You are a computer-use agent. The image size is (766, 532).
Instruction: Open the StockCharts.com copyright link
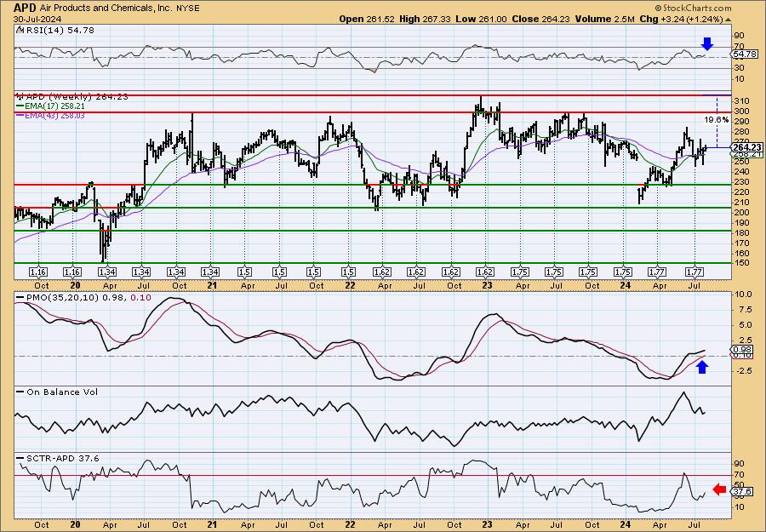(693, 8)
